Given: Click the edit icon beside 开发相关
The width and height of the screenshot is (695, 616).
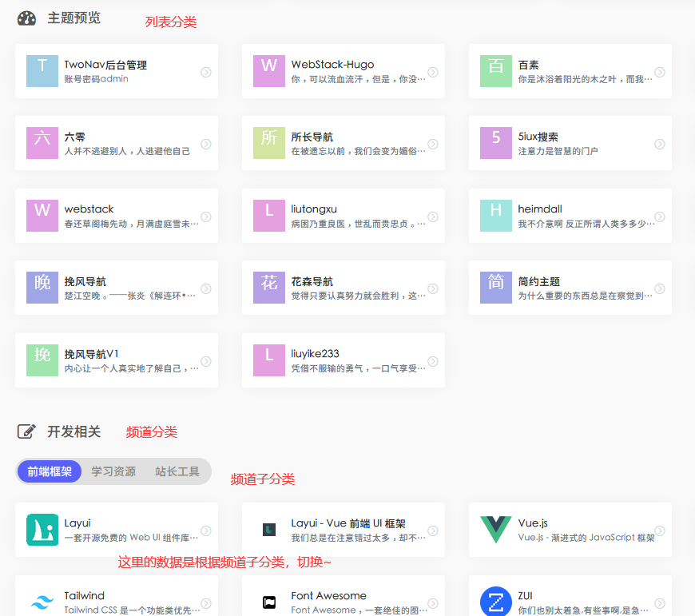Looking at the screenshot, I should click(26, 431).
